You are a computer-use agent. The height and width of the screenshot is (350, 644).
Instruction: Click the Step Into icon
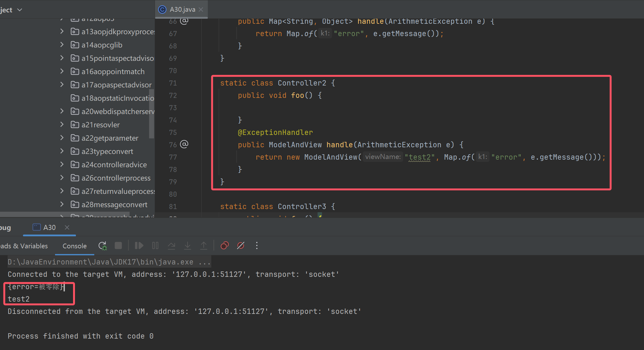(188, 246)
